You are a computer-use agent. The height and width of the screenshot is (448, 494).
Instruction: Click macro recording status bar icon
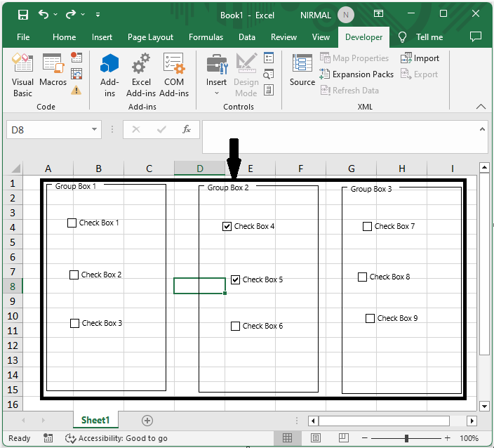coord(48,438)
